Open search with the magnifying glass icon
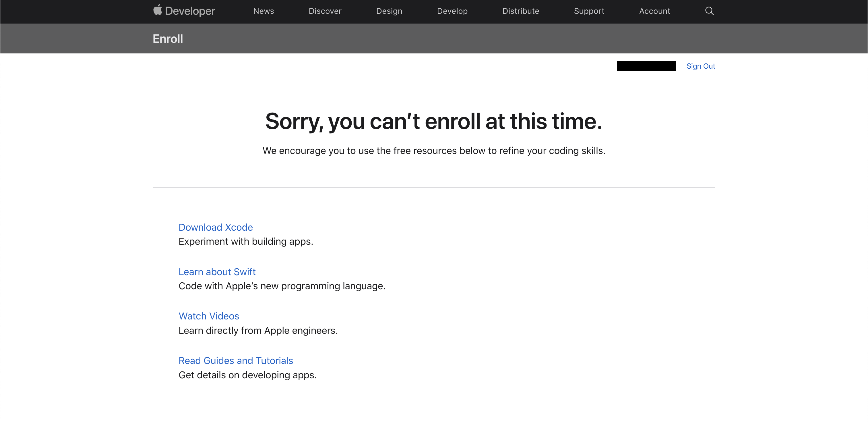 709,11
